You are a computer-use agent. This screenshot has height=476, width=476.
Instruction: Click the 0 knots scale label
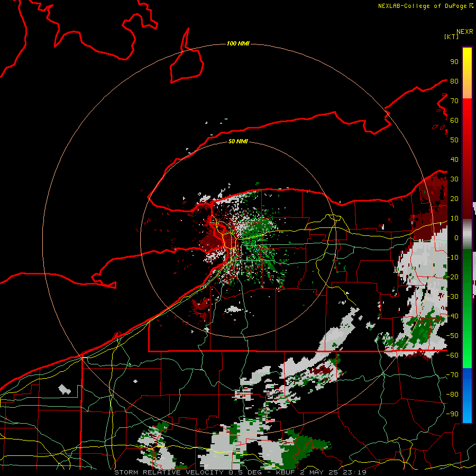point(456,237)
